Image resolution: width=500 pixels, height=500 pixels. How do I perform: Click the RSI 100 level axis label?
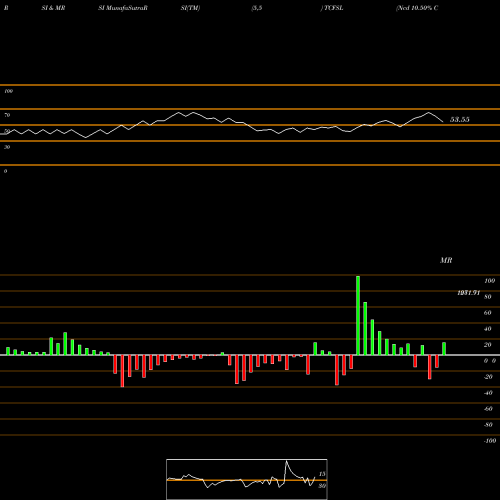click(x=8, y=91)
